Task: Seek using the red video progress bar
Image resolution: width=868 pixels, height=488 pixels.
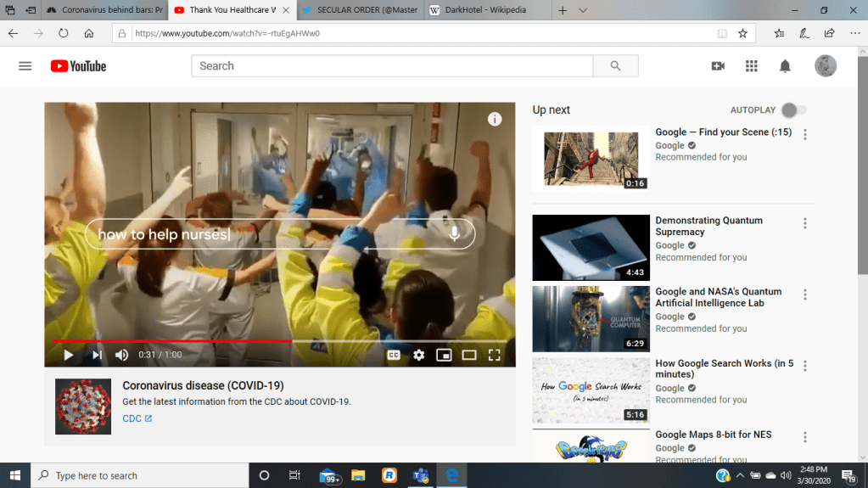Action: click(x=170, y=341)
